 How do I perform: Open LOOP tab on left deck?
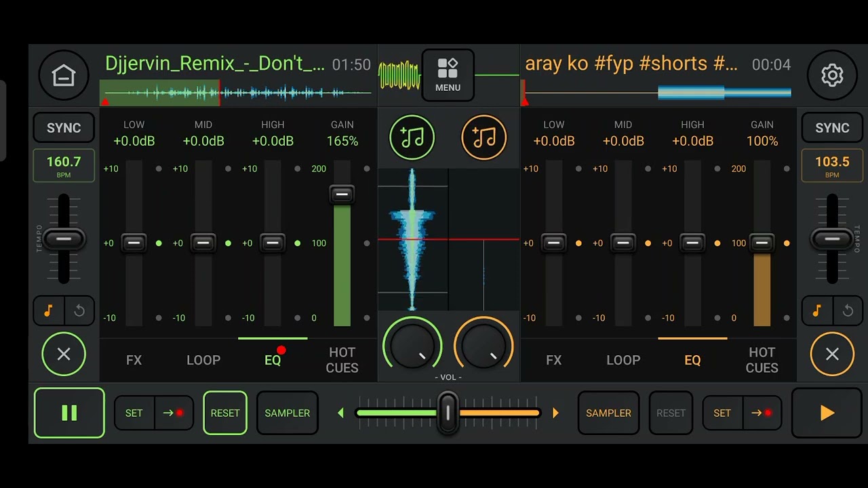pyautogui.click(x=203, y=360)
